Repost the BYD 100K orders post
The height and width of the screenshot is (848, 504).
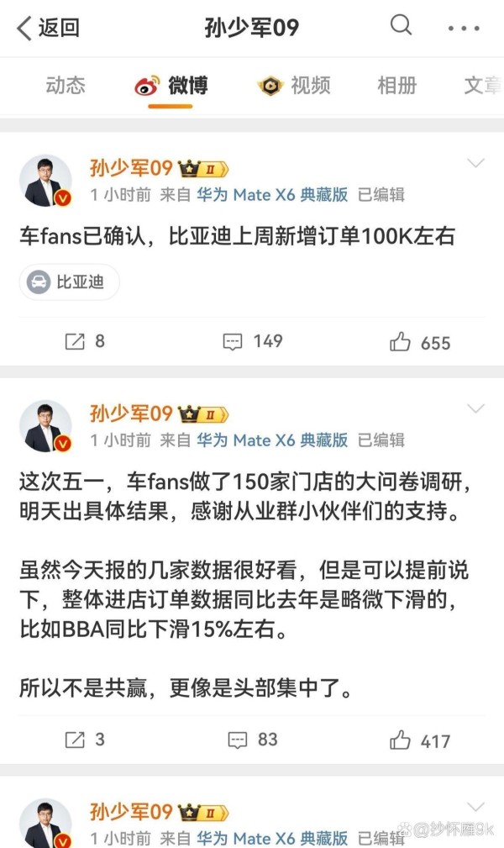click(x=85, y=341)
